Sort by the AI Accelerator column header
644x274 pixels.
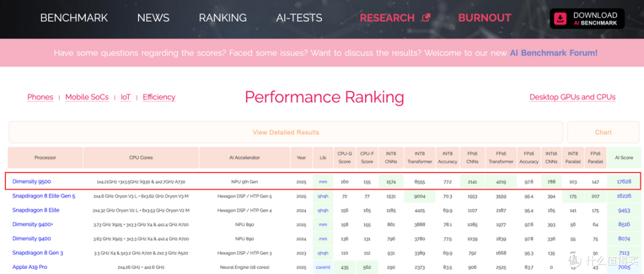[245, 158]
